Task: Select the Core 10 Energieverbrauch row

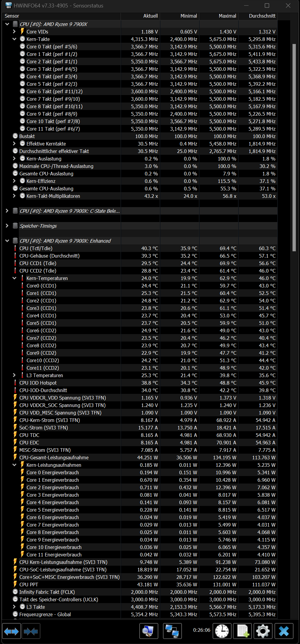Action: pyautogui.click(x=140, y=547)
